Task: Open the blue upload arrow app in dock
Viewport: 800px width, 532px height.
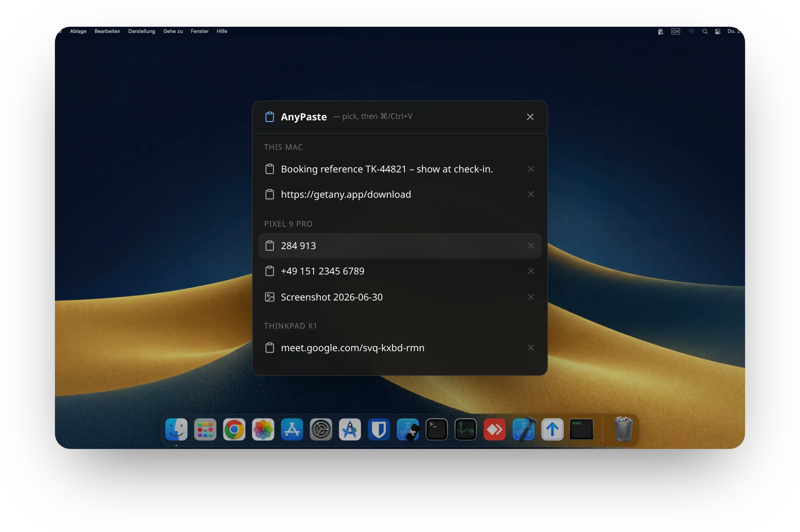Action: [x=552, y=429]
